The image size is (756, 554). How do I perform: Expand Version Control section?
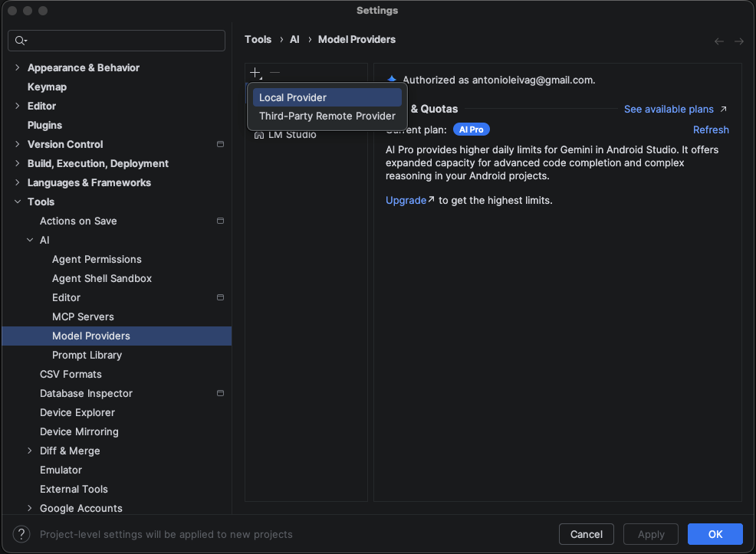[18, 144]
